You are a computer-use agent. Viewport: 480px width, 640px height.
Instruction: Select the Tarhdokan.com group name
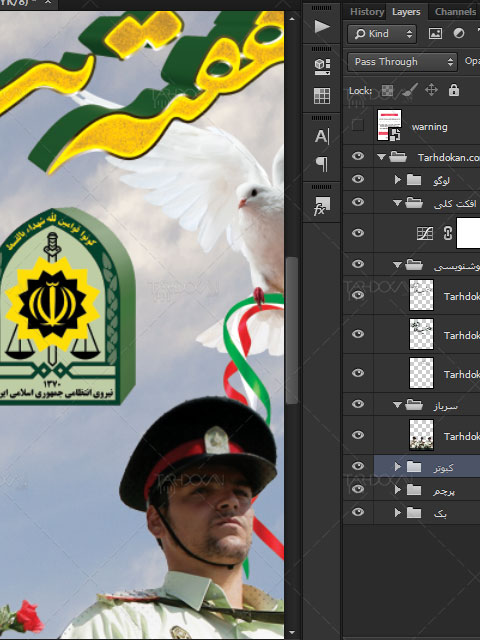[x=449, y=158]
